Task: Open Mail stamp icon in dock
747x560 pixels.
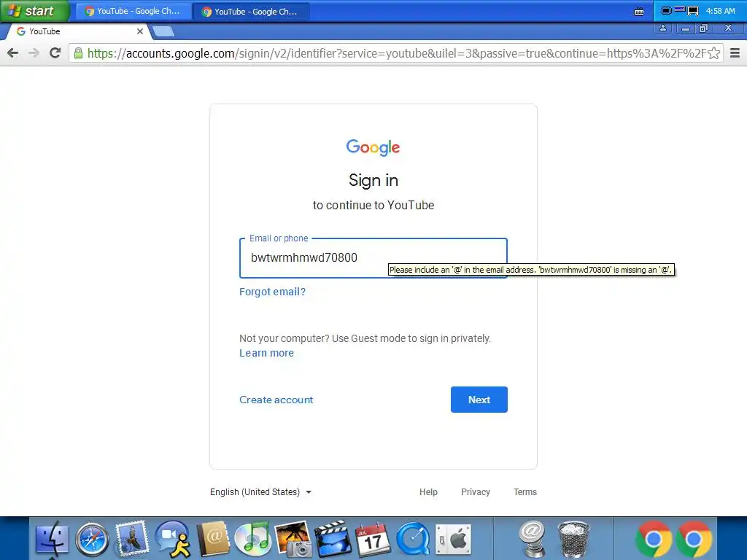Action: 131,539
